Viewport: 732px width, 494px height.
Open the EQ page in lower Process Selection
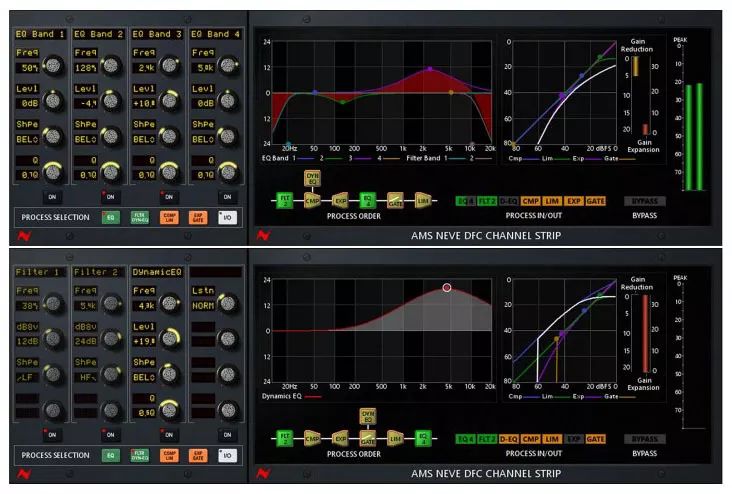point(111,455)
